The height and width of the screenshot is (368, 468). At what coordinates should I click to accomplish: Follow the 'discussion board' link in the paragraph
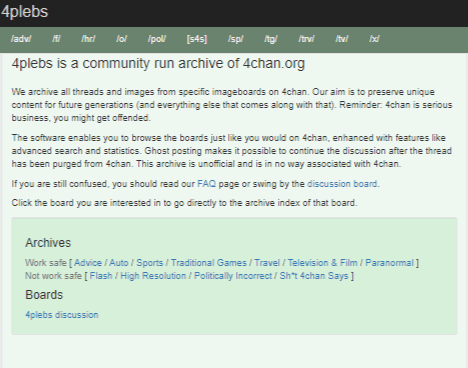tap(342, 184)
